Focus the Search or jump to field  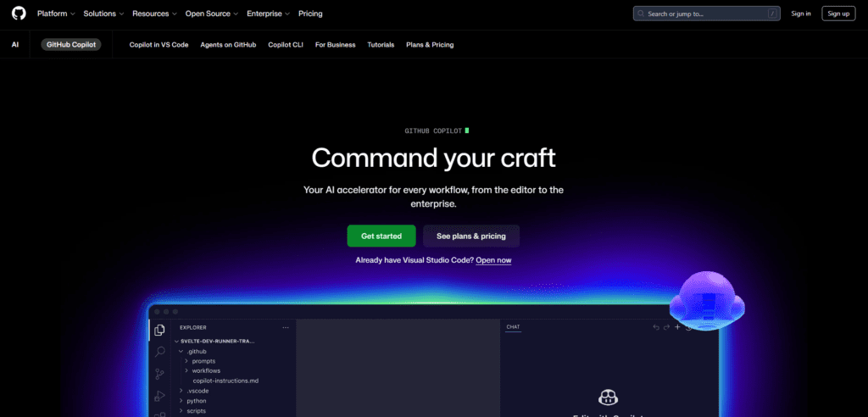point(707,14)
